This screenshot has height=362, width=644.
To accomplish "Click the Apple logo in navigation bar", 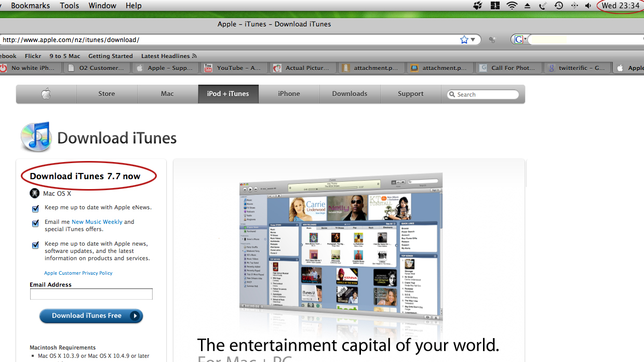I will 46,94.
